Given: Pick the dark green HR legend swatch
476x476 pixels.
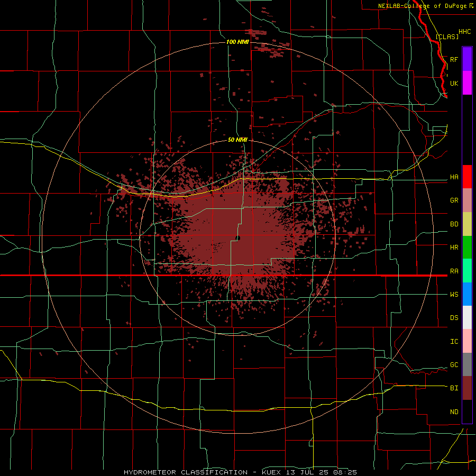Looking at the screenshot, I should (467, 248).
